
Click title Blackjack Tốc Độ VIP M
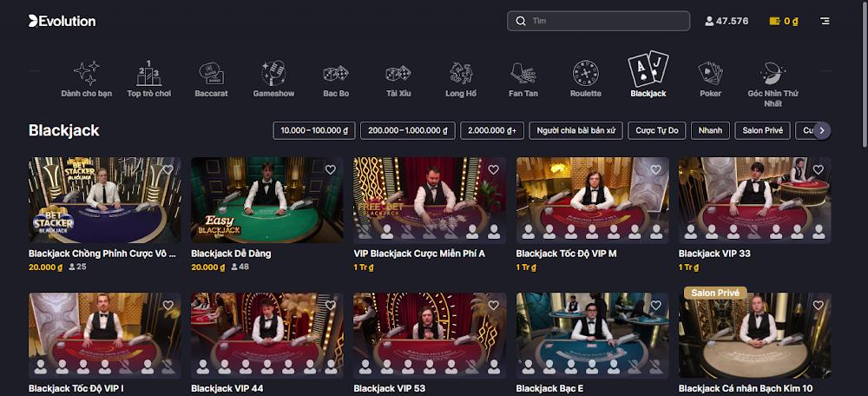[566, 254]
